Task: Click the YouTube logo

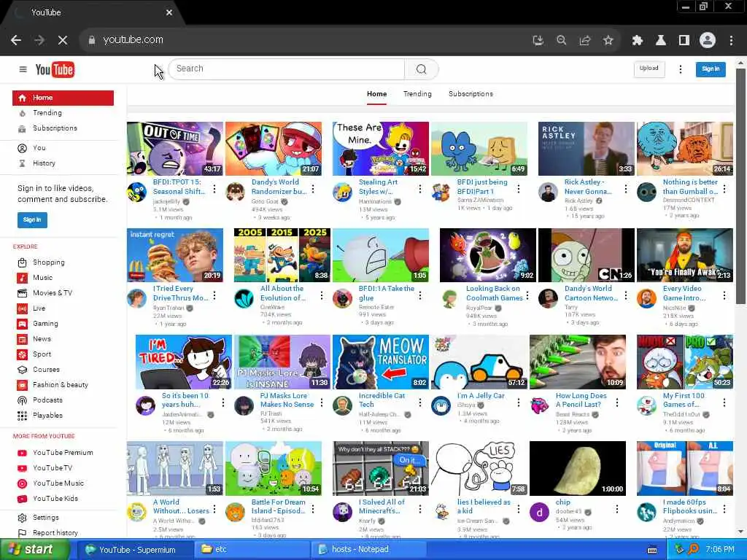Action: tap(55, 69)
